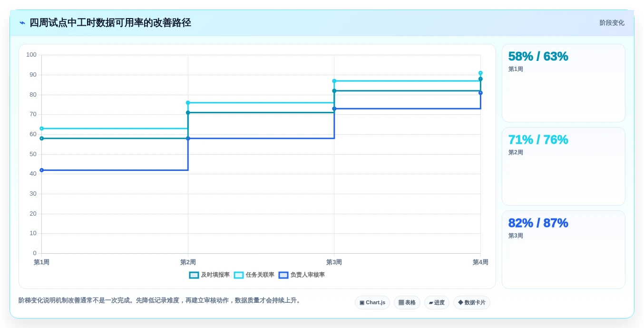Click the footnote starting 阶梯变化说明机制改善
Viewport: 644px width, 328px height.
(161, 300)
